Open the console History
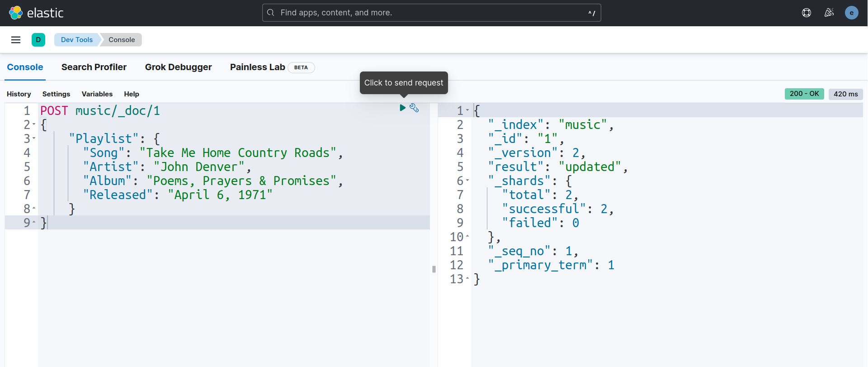Viewport: 868px width, 367px height. point(19,94)
